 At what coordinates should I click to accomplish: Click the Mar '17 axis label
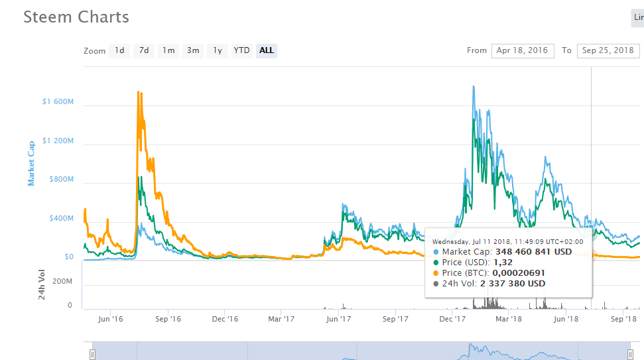(x=281, y=319)
